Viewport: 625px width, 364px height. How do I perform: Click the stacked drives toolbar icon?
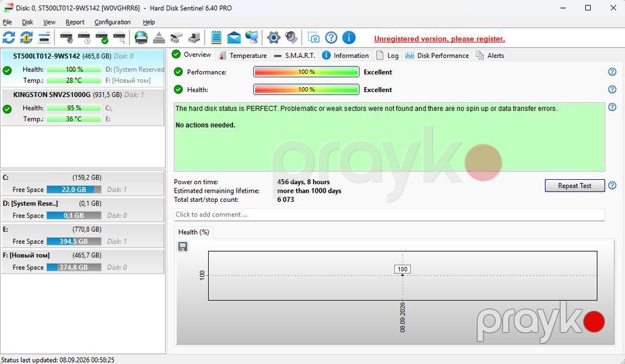click(176, 38)
